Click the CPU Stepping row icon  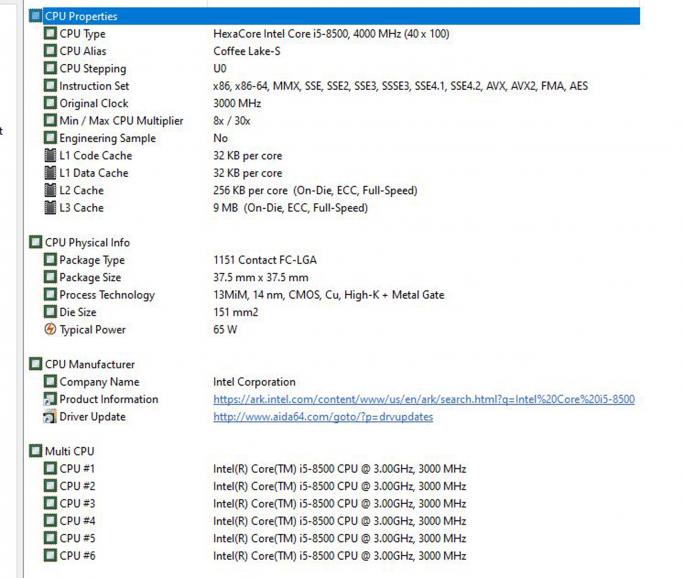pyautogui.click(x=50, y=68)
